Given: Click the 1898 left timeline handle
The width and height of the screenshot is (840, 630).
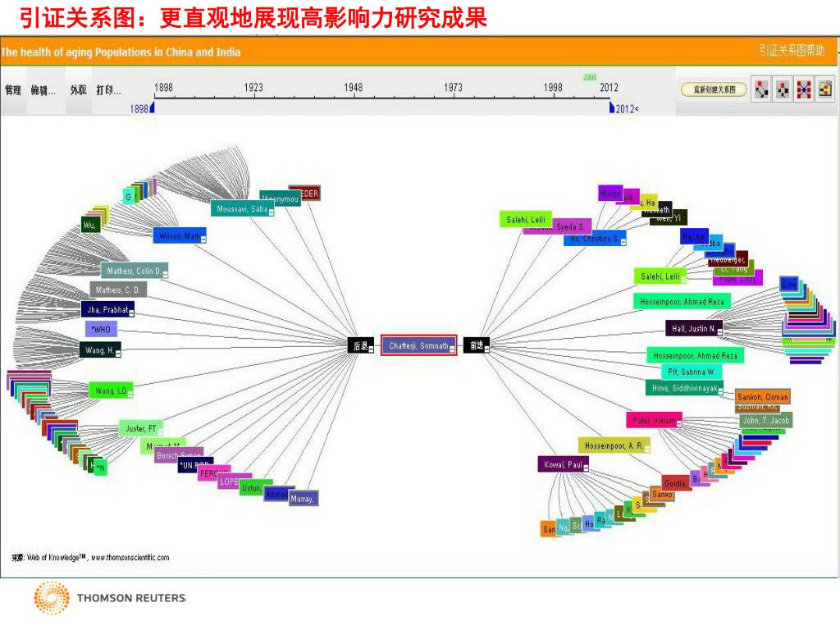Looking at the screenshot, I should pyautogui.click(x=152, y=107).
